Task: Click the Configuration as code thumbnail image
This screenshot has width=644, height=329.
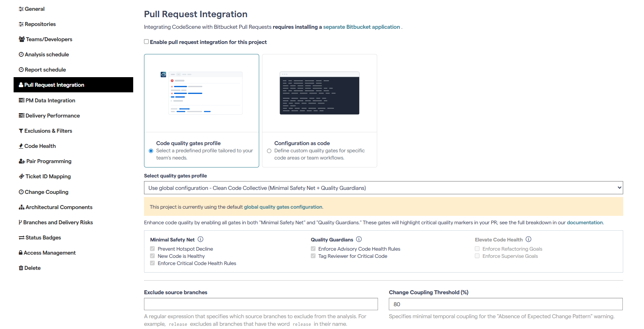Action: [x=319, y=93]
